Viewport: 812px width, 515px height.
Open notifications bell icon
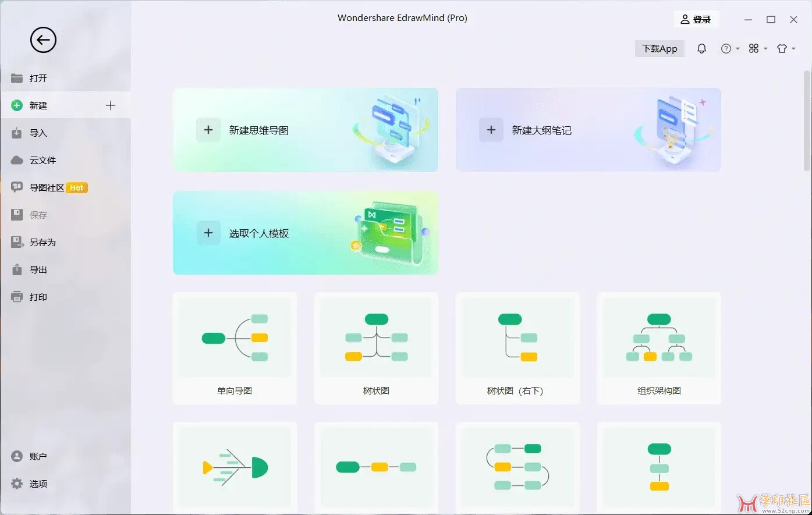701,48
